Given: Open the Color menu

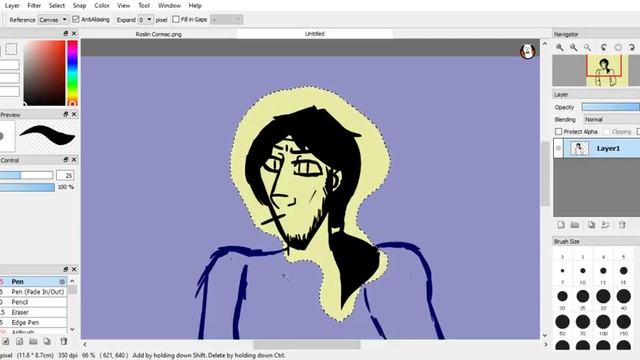Looking at the screenshot, I should (x=102, y=6).
